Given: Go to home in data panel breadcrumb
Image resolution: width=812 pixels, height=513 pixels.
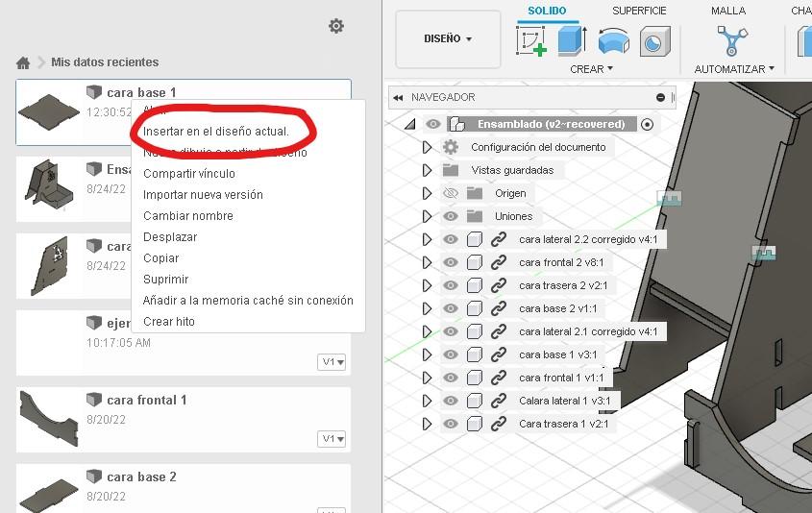Looking at the screenshot, I should point(23,63).
